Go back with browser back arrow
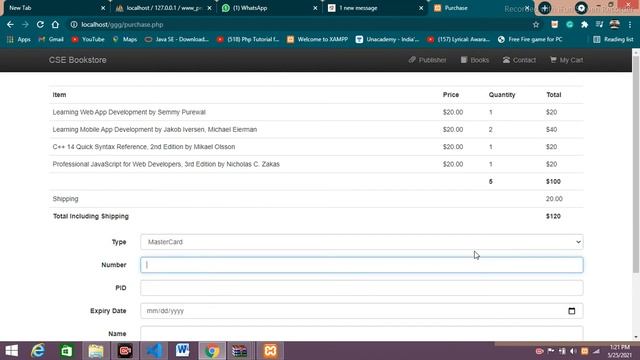 tap(10, 25)
